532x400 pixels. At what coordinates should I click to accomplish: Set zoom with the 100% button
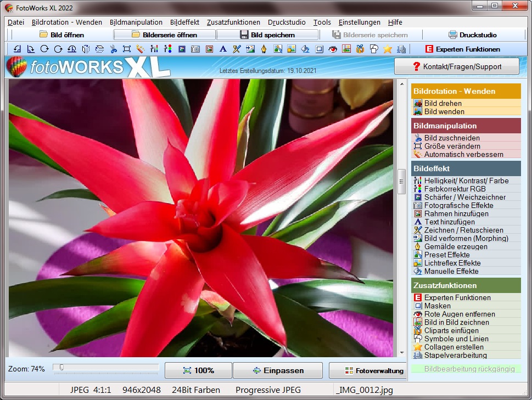[199, 370]
